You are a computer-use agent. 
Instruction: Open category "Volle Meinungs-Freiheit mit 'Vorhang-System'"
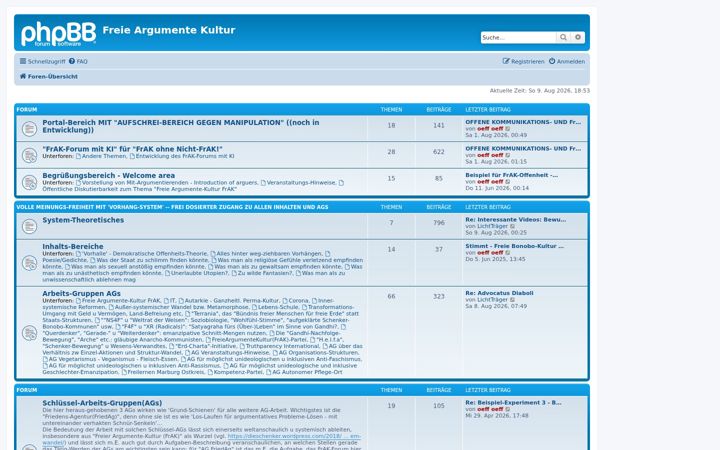click(x=172, y=207)
